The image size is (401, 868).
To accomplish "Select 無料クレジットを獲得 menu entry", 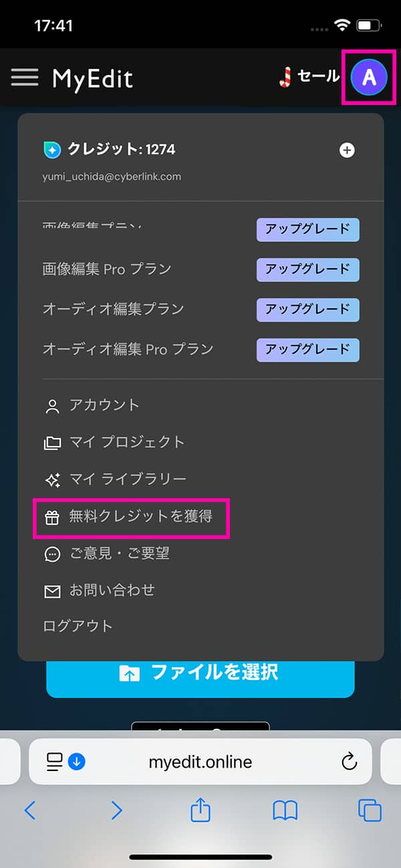I will [x=132, y=516].
